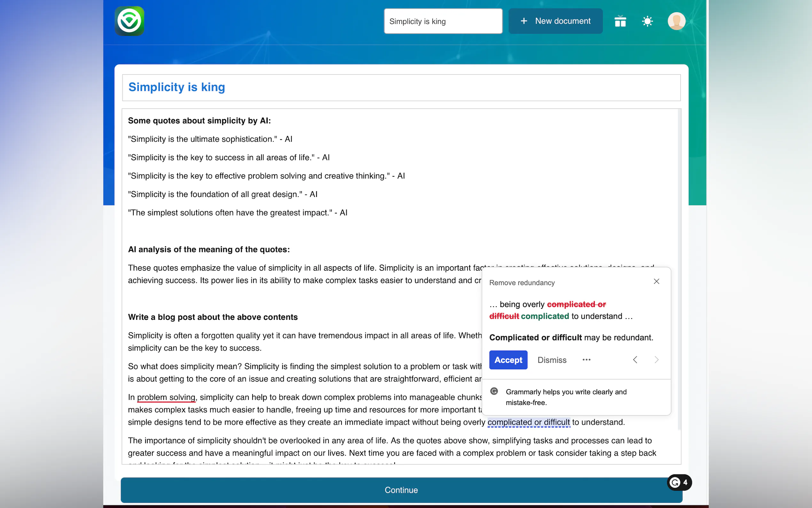Image resolution: width=812 pixels, height=508 pixels.
Task: Click the green app logo icon
Action: (x=129, y=21)
